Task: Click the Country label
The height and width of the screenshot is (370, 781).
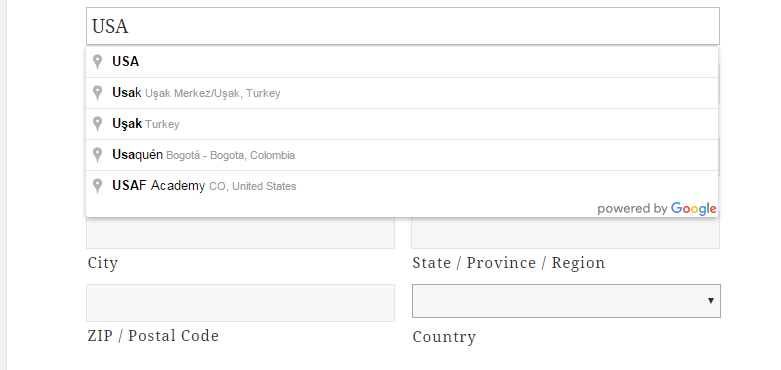Action: tap(444, 337)
